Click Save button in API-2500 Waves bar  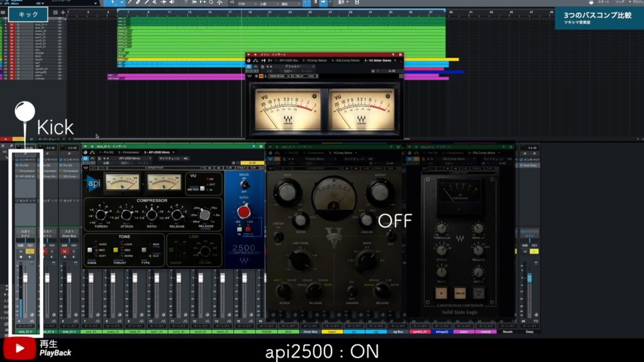(253, 168)
